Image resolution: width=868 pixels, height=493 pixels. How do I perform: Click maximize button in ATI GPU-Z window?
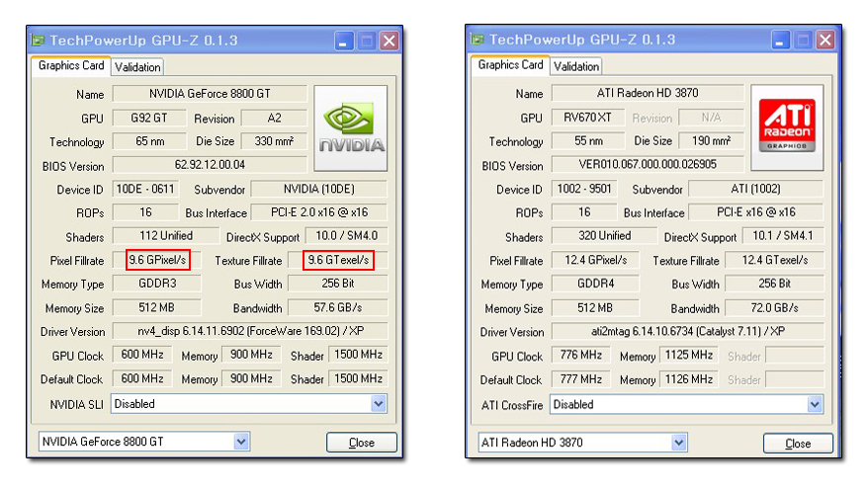tap(803, 40)
